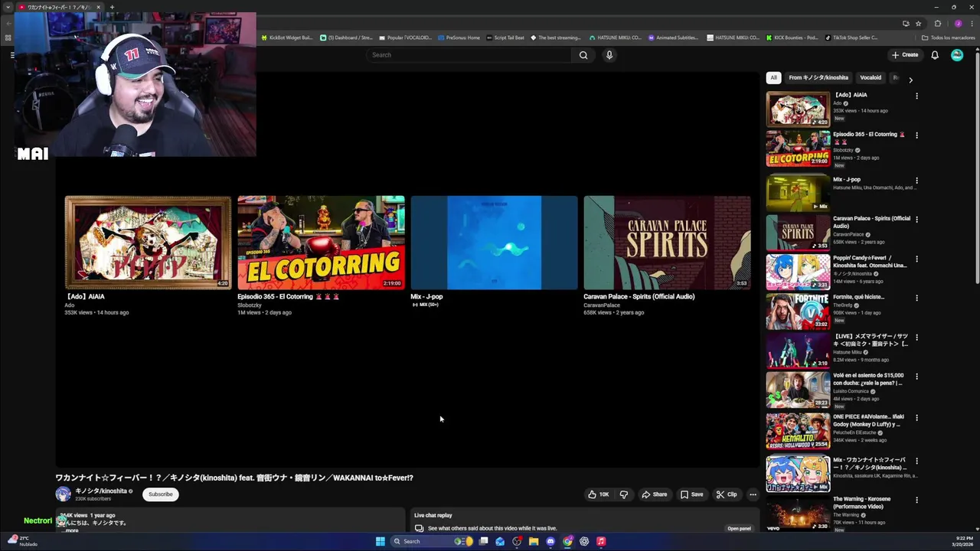Open Caravan Palace Spirits endscreen thumbnail
The width and height of the screenshot is (980, 551).
(667, 243)
